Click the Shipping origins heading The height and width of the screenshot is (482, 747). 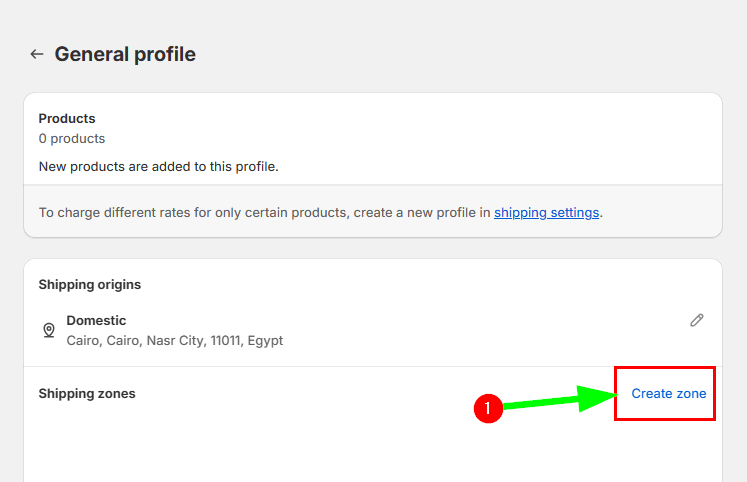(x=90, y=284)
